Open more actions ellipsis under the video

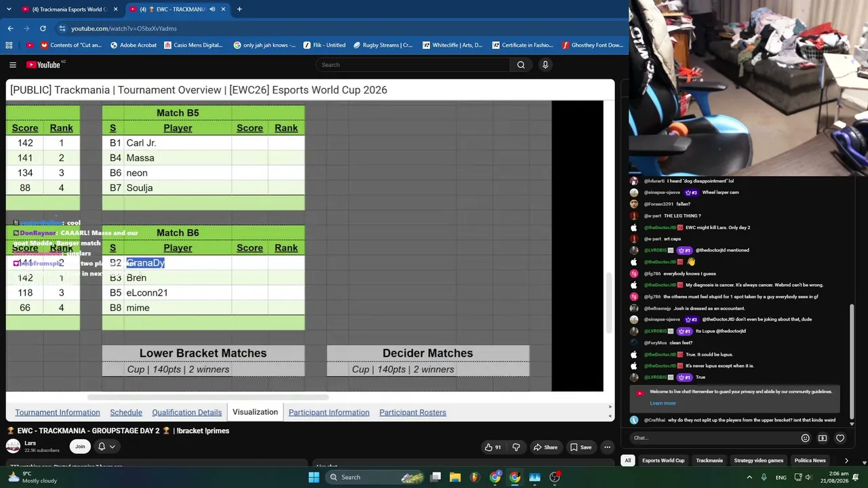point(608,447)
